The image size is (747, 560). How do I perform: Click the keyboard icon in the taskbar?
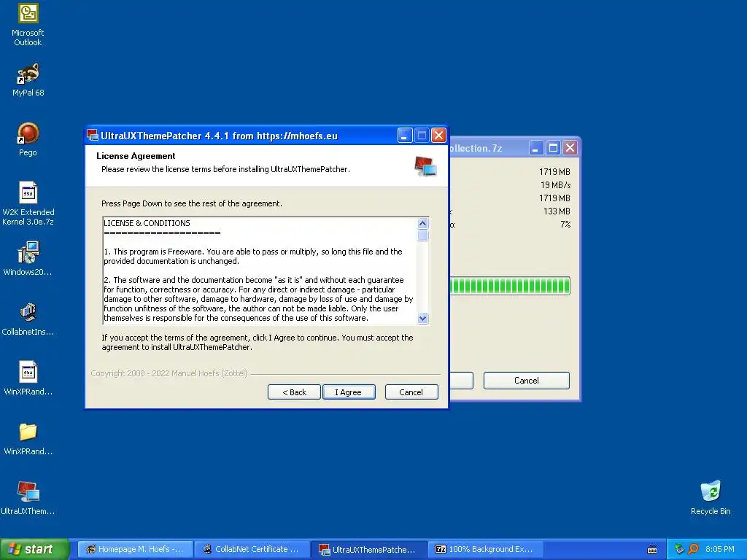click(x=652, y=550)
